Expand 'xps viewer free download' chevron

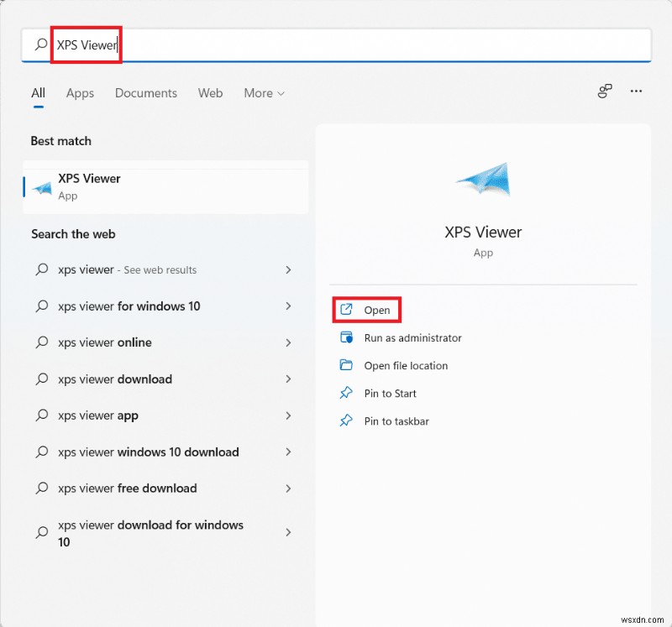[x=288, y=488]
